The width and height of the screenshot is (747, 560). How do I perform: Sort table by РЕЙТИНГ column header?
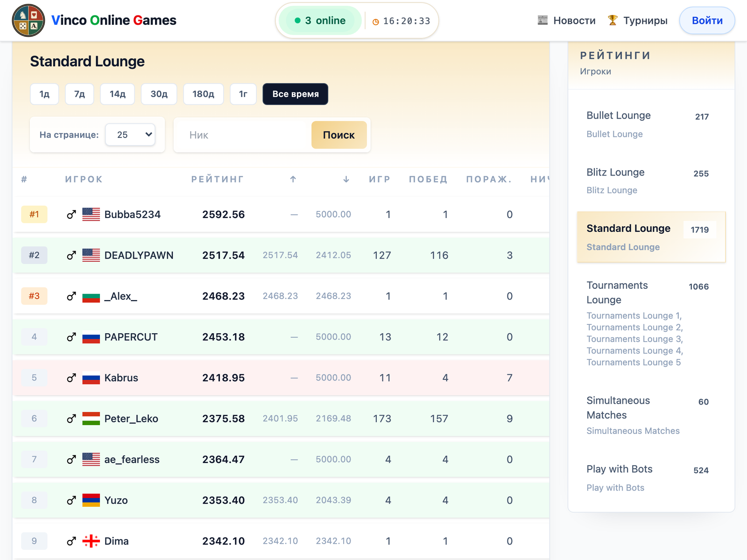click(x=218, y=179)
